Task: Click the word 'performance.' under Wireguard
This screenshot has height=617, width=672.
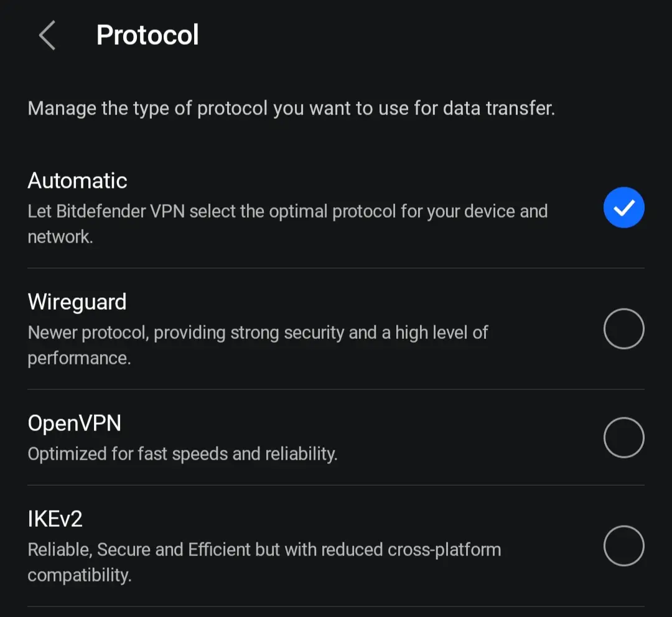Action: 79,358
